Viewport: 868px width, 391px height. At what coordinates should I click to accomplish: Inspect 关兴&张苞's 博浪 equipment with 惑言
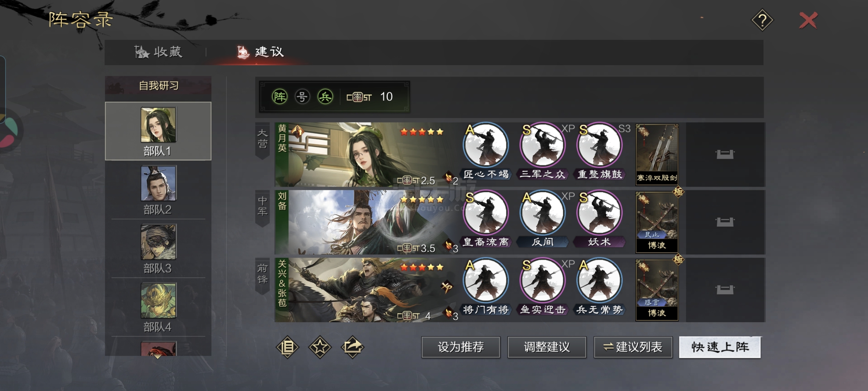coord(657,290)
